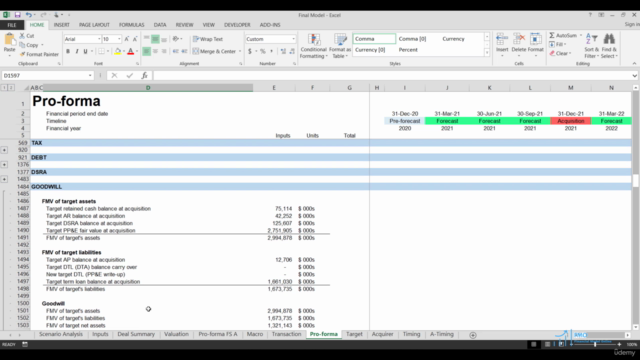Click the Save icon in quick access toolbar
The width and height of the screenshot is (640, 360).
pos(18,15)
